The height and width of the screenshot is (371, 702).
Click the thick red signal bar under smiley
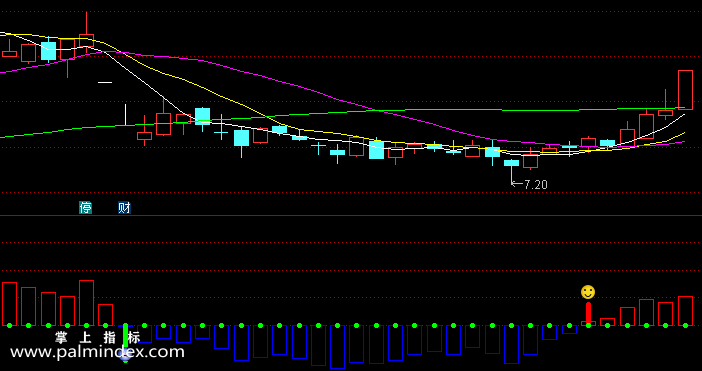pos(588,313)
